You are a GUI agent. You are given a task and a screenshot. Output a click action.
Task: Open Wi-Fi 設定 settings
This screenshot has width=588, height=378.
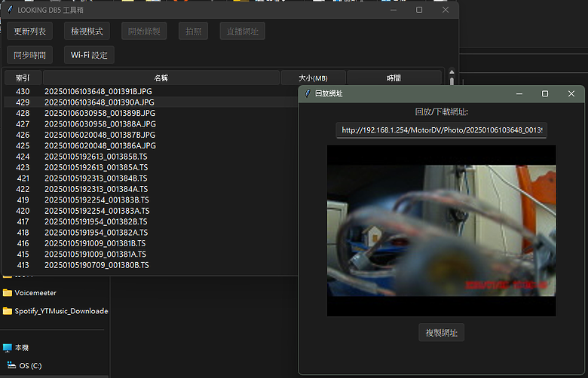89,55
